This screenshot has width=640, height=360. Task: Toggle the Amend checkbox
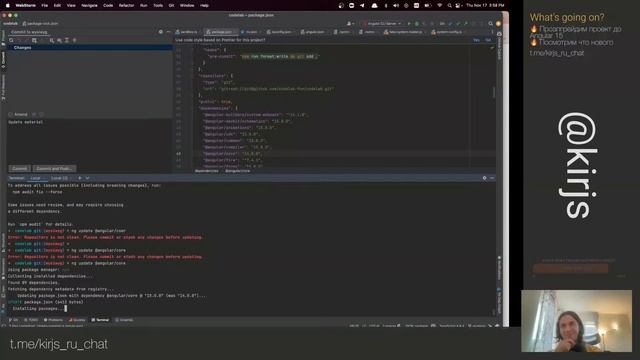[11, 114]
